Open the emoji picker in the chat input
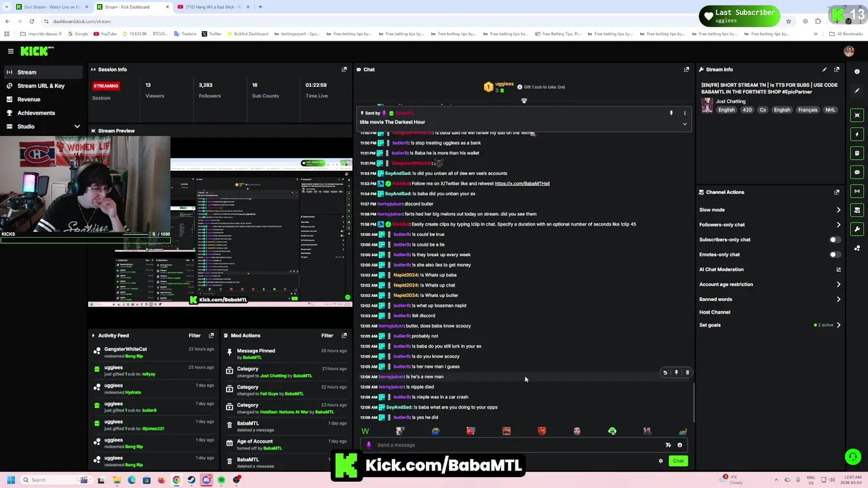Screen dimensions: 868x488 pyautogui.click(x=679, y=445)
